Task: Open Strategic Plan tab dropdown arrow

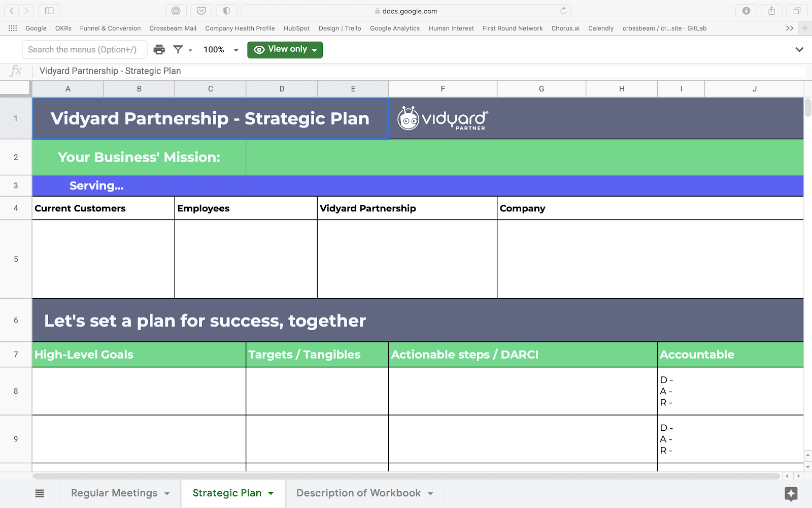Action: tap(270, 494)
